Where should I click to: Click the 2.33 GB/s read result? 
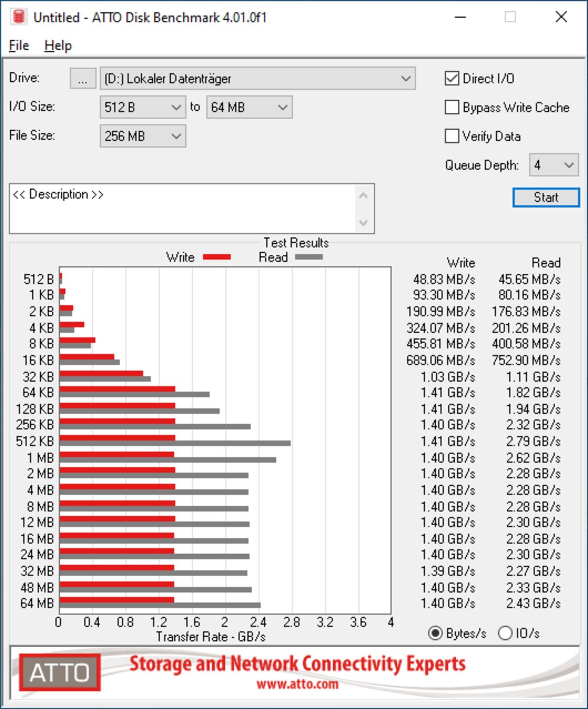coord(534,588)
